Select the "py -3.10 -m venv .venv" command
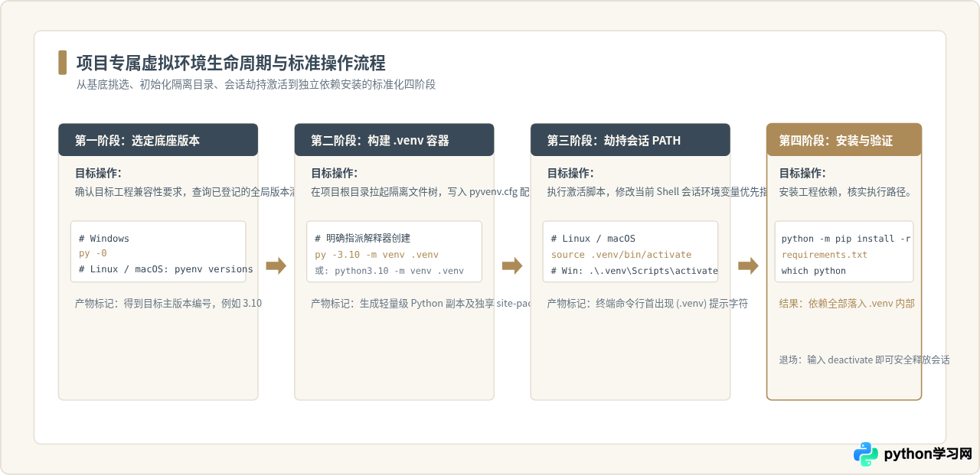Viewport: 980px width, 475px height. [x=377, y=255]
